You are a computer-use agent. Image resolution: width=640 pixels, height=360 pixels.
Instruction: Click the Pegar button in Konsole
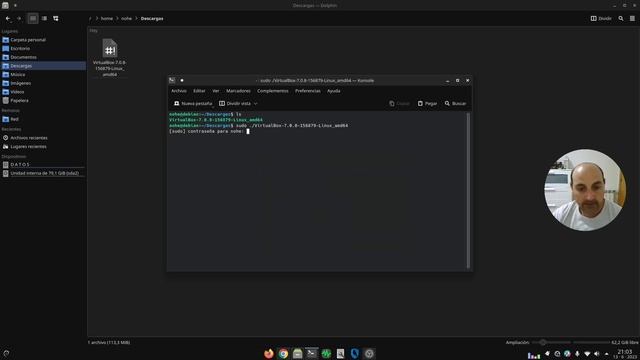[427, 104]
